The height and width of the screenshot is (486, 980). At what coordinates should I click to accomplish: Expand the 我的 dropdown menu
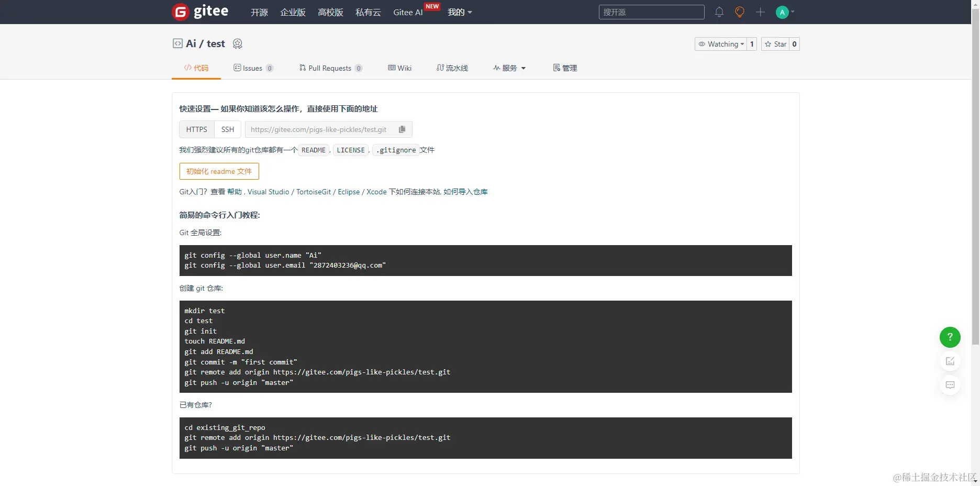(460, 12)
